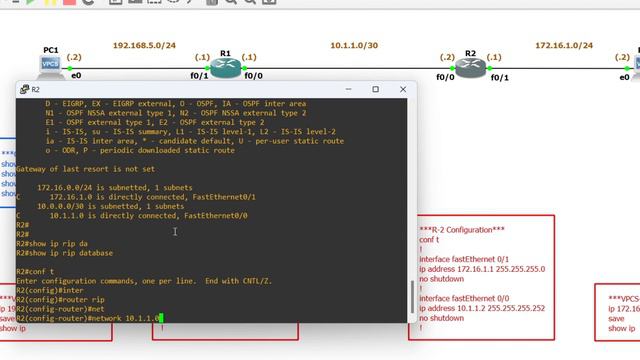Select the f0/0 label below R2
This screenshot has width=640, height=360.
445,77
